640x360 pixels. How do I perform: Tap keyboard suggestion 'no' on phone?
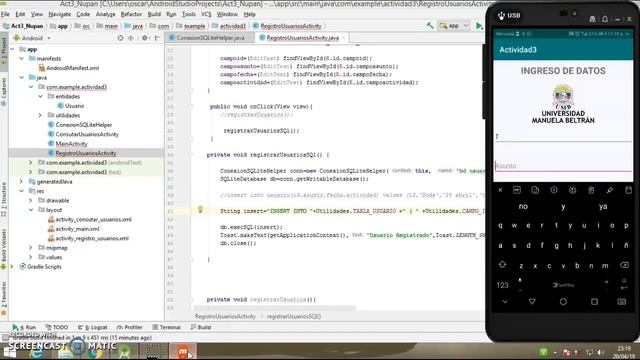tap(523, 207)
